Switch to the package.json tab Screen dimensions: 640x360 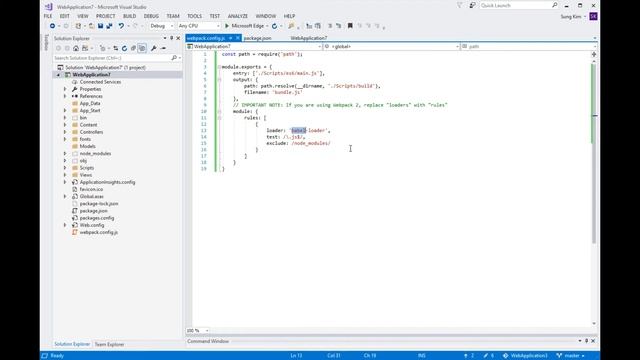258,38
